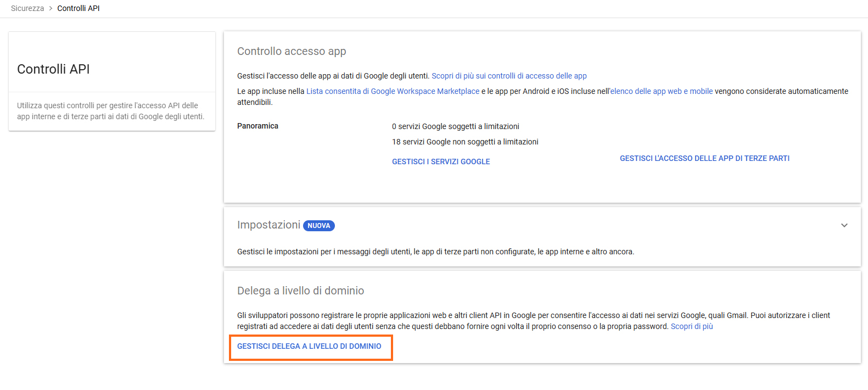
Task: Open the Google Workspace Marketplace allowlist link
Action: tap(393, 91)
